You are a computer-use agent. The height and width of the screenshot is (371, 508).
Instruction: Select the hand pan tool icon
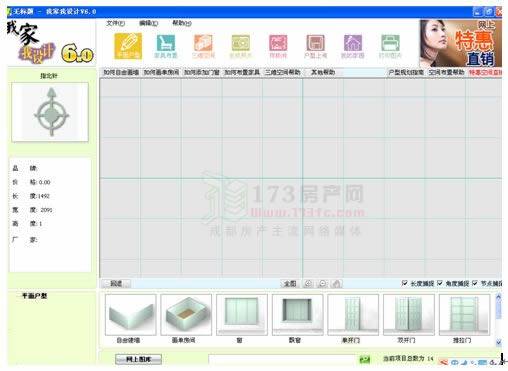coord(337,284)
